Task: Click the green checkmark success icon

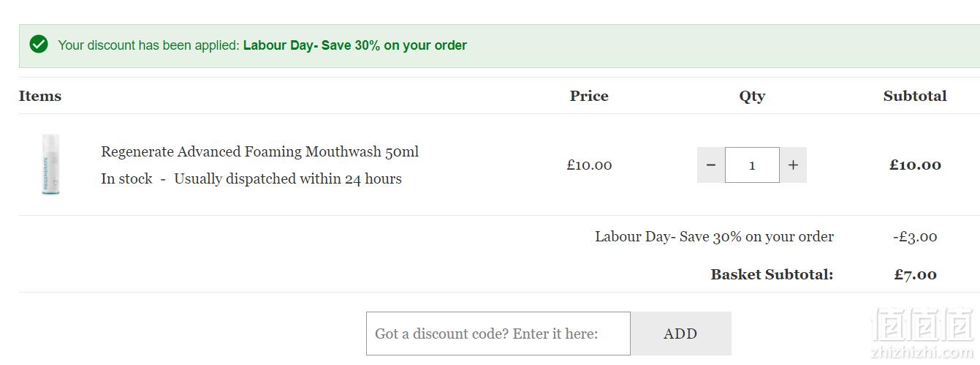Action: pos(39,45)
